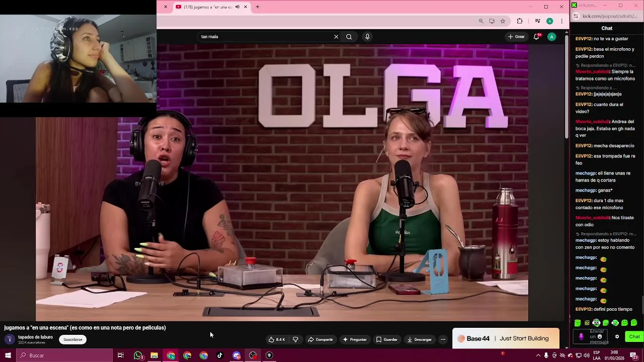Like the video (8.4 K)
The height and width of the screenshot is (362, 644).
pos(277,339)
